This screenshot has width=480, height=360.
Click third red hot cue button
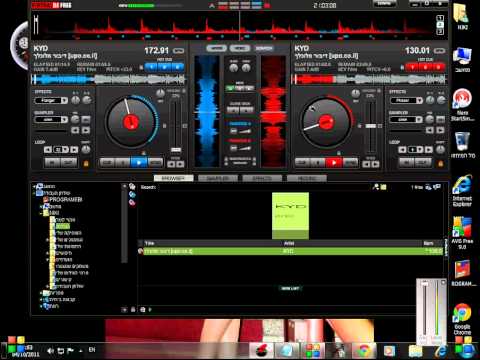point(438,67)
